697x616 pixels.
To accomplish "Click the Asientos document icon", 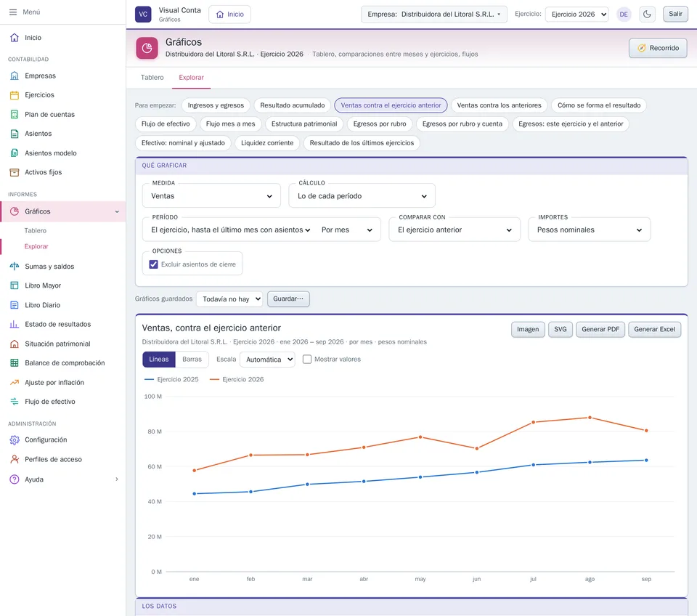I will coord(15,134).
